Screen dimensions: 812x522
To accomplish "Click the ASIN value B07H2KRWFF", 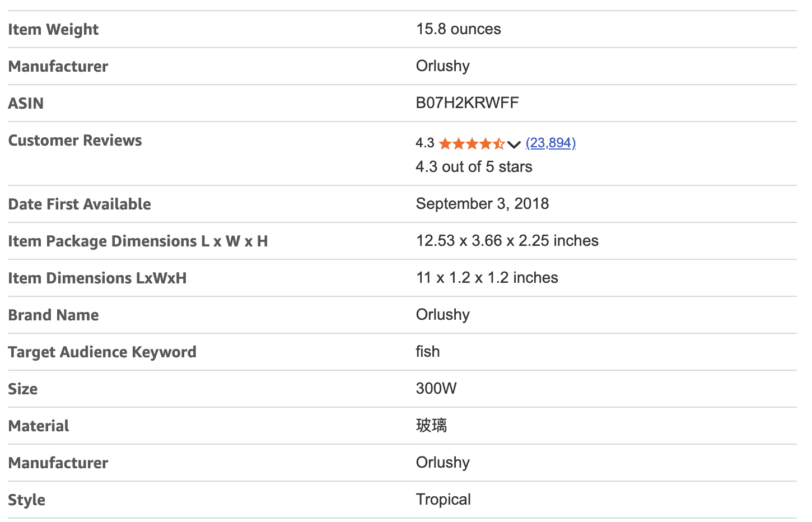I will (467, 103).
